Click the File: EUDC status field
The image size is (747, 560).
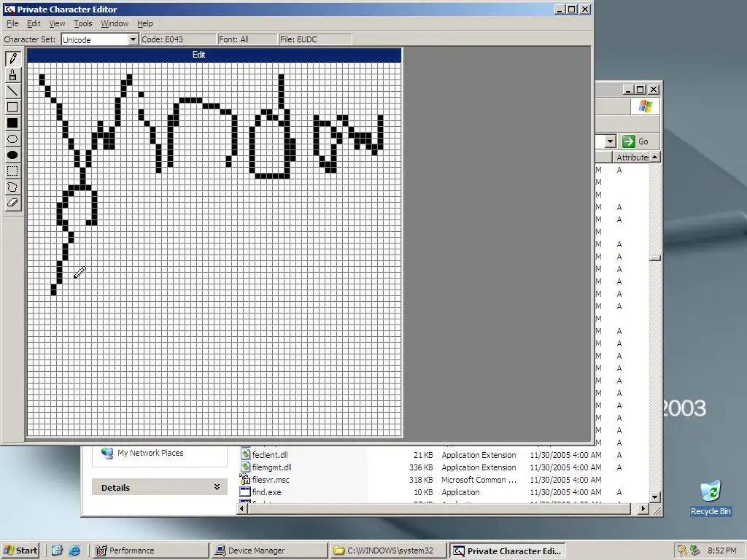point(315,39)
